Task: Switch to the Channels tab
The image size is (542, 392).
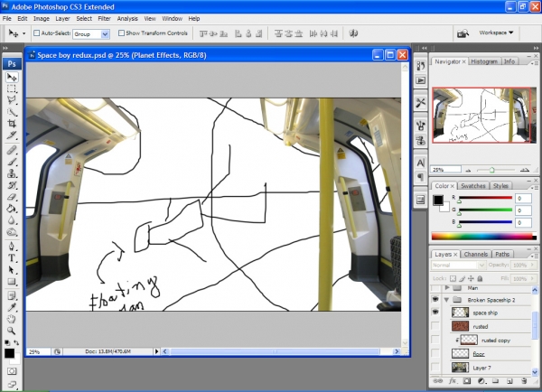Action: [476, 254]
